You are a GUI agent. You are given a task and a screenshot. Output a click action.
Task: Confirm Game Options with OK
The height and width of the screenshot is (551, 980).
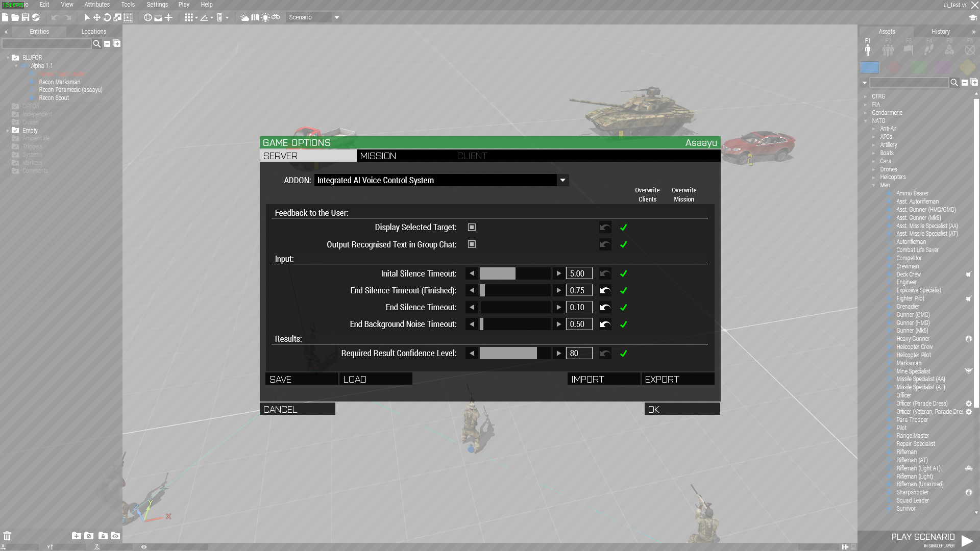682,409
